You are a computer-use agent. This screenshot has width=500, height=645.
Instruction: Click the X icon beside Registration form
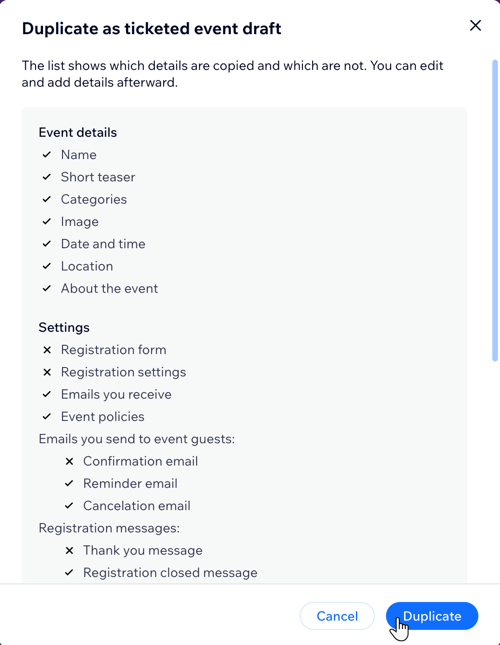tap(47, 350)
